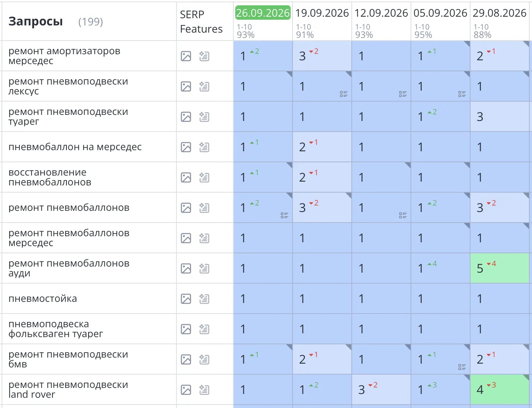The height and width of the screenshot is (408, 532).
Task: Click the list icon in 'ремонт пневмоподвески лексус' 19.09.2026 cell
Action: coord(344,94)
